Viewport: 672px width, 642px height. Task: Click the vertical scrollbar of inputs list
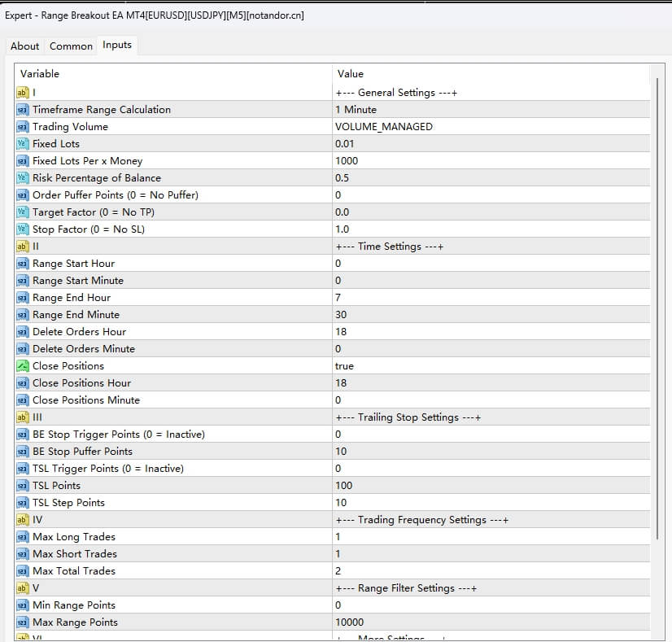pyautogui.click(x=658, y=309)
